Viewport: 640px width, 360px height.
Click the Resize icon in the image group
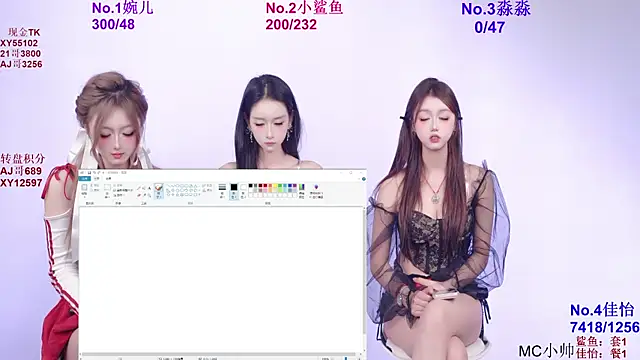tap(115, 190)
